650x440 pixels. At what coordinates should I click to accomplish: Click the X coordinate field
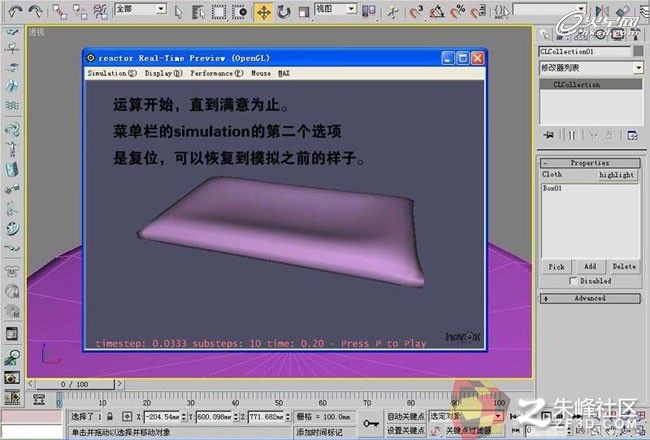[162, 416]
